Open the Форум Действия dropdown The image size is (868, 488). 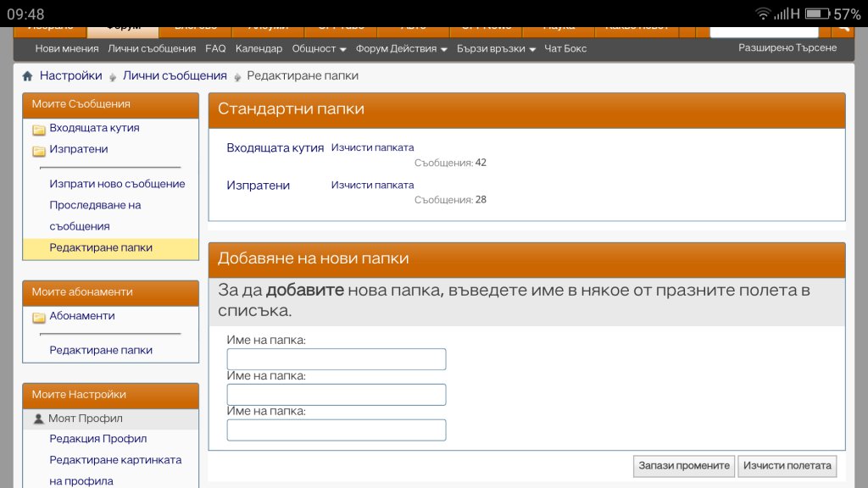pos(401,49)
